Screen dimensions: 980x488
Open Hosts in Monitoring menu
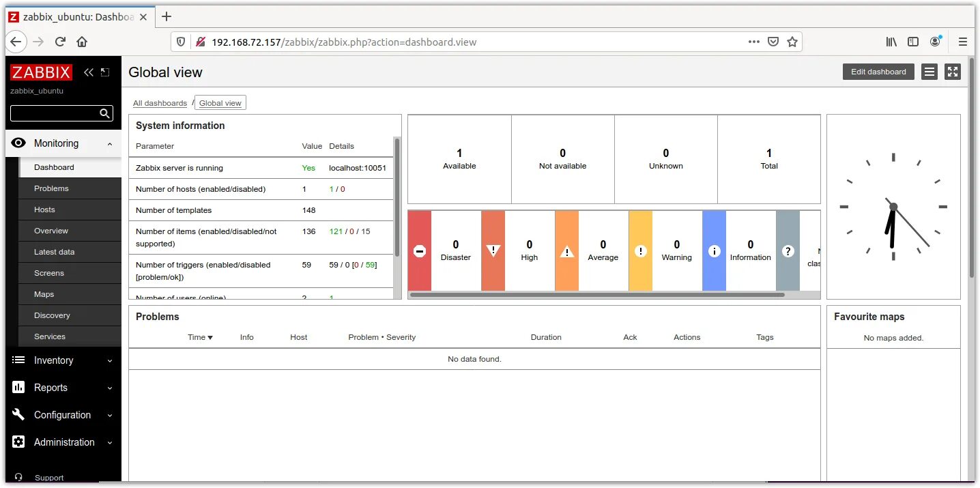pyautogui.click(x=70, y=210)
